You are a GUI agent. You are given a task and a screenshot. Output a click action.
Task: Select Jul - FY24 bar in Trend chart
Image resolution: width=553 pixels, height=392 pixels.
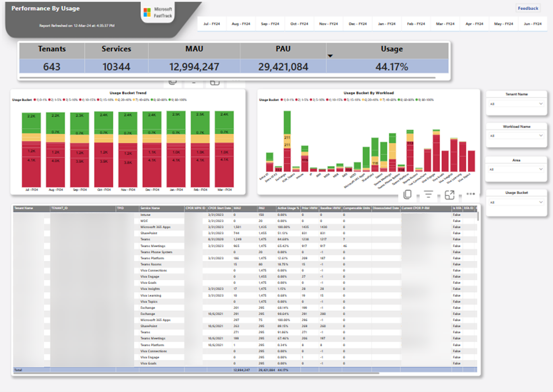(x=31, y=150)
